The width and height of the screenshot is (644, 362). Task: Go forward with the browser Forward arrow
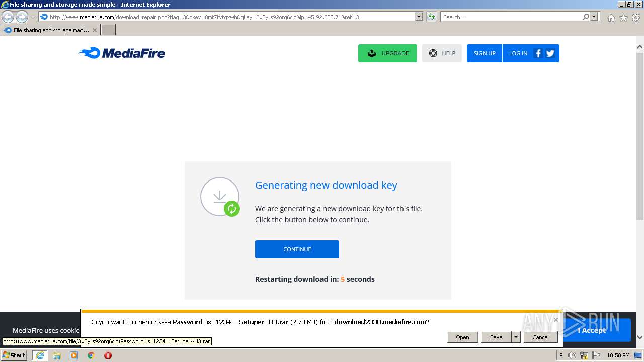click(x=22, y=17)
